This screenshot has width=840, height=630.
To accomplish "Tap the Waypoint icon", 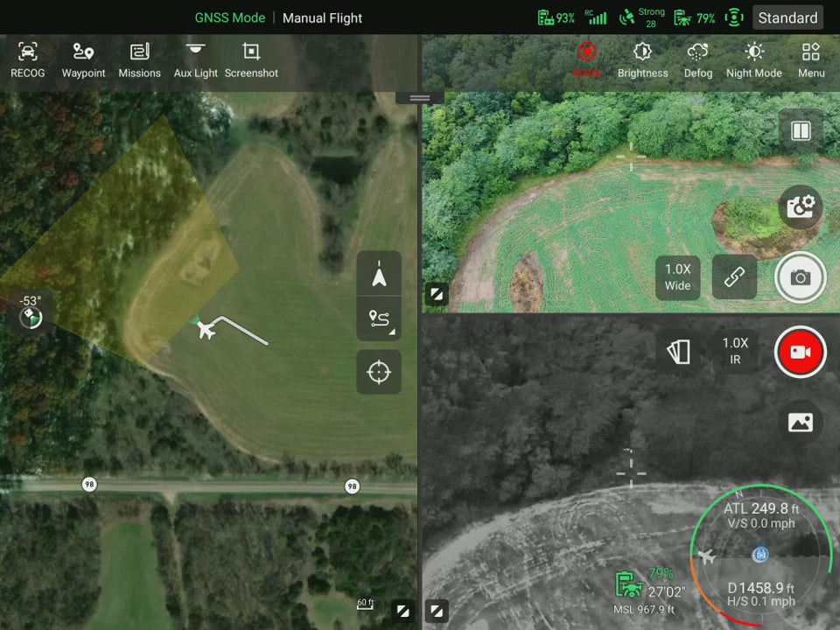I will pyautogui.click(x=83, y=60).
